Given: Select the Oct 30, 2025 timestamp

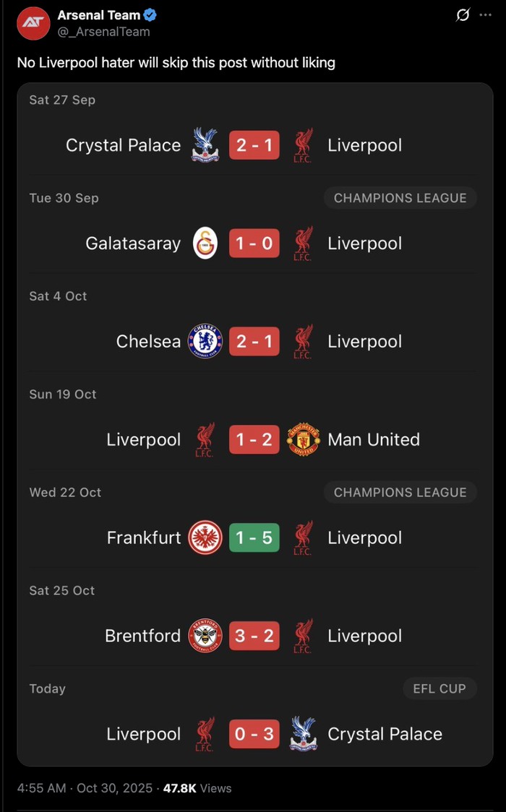Looking at the screenshot, I should pyautogui.click(x=111, y=788).
